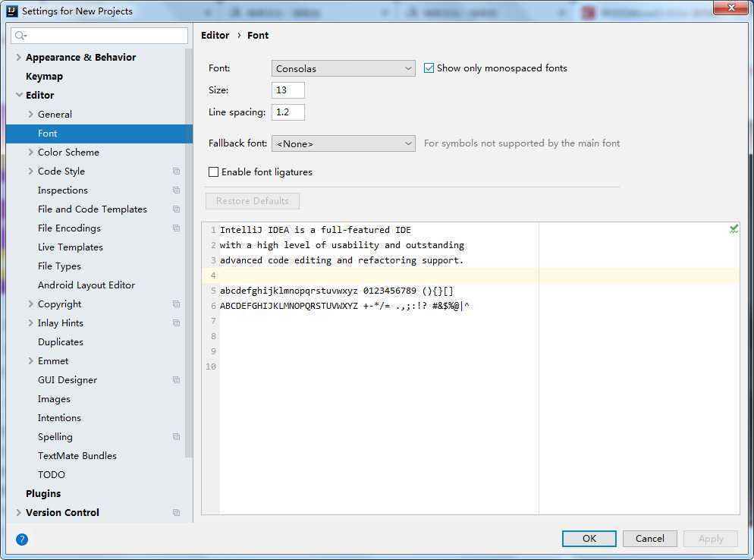
Task: Click the Line spacing field
Action: [288, 112]
